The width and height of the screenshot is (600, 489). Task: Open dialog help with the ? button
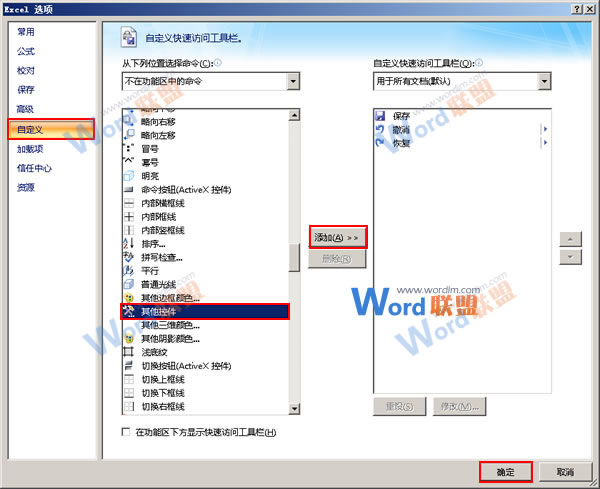(577, 9)
